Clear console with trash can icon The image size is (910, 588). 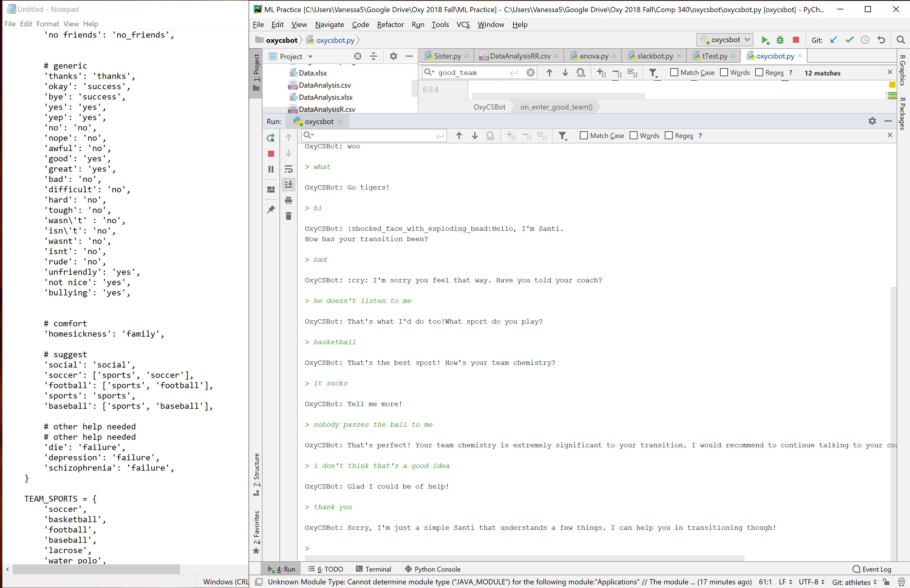(289, 216)
